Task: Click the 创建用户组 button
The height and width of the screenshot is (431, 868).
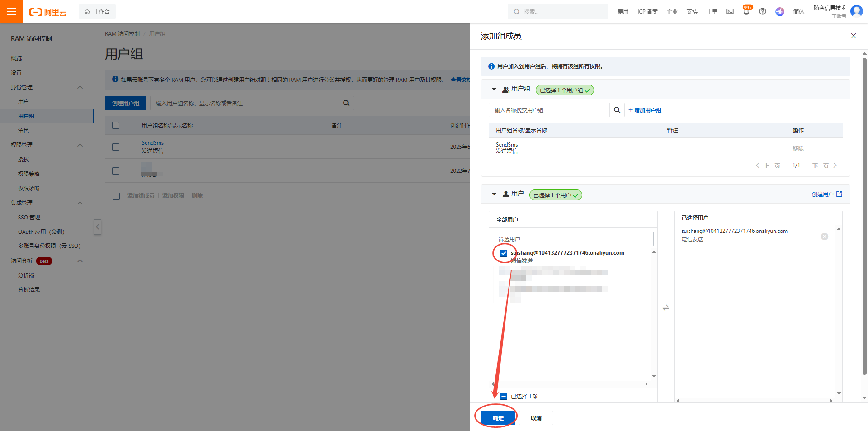Action: (126, 103)
